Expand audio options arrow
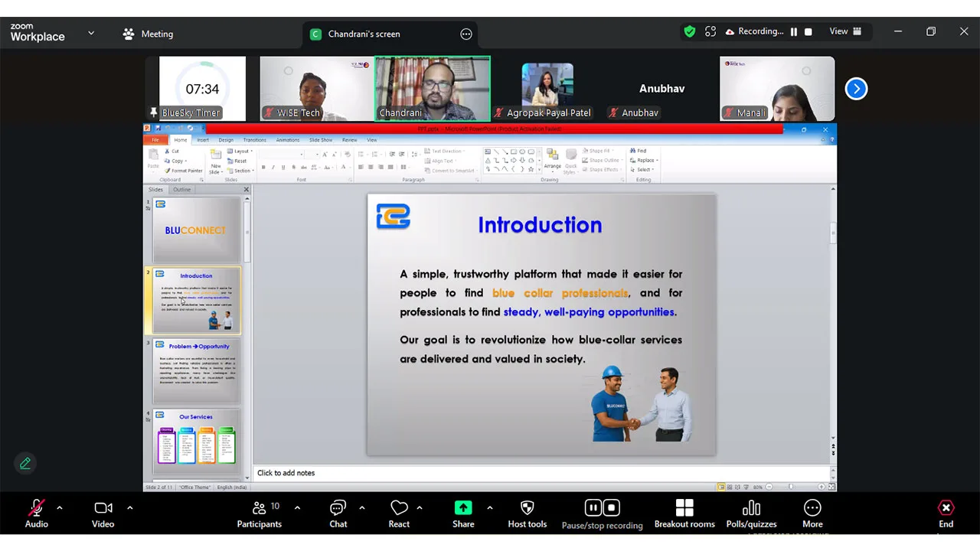980x551 pixels. 59,507
